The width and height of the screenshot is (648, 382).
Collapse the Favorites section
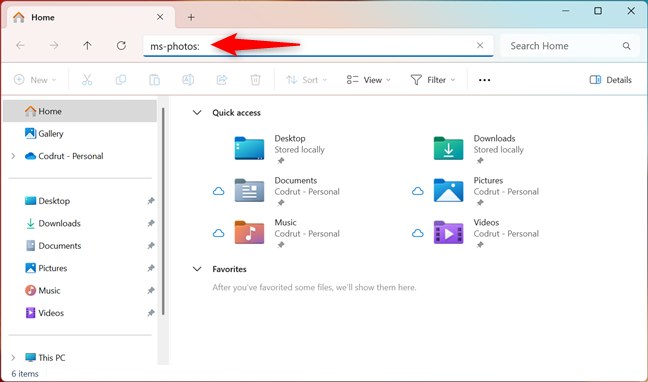(x=197, y=269)
